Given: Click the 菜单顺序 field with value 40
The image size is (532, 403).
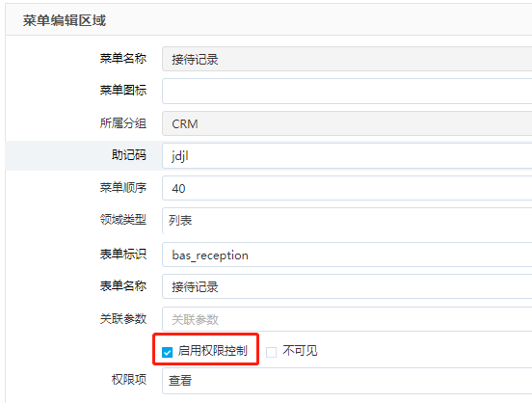Looking at the screenshot, I should pos(347,188).
